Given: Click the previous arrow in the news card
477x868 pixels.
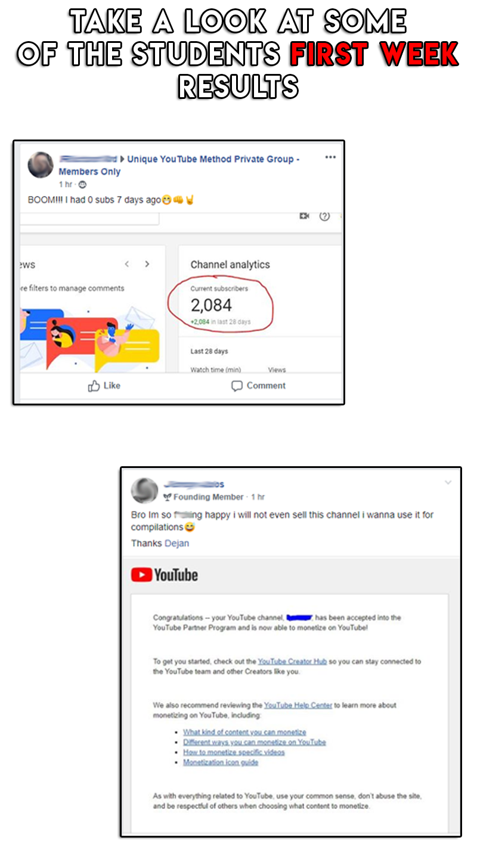Looking at the screenshot, I should [x=126, y=264].
